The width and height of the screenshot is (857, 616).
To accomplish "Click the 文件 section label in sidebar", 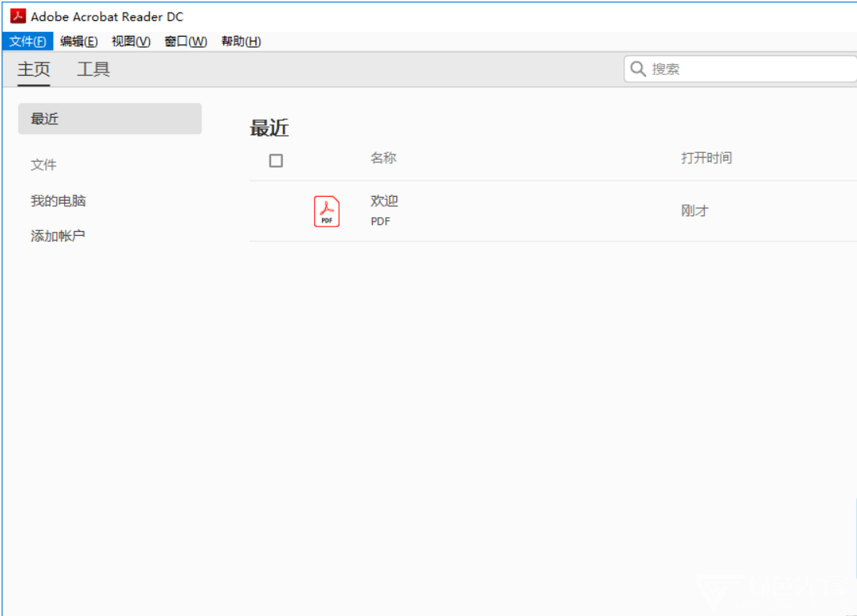I will click(44, 165).
